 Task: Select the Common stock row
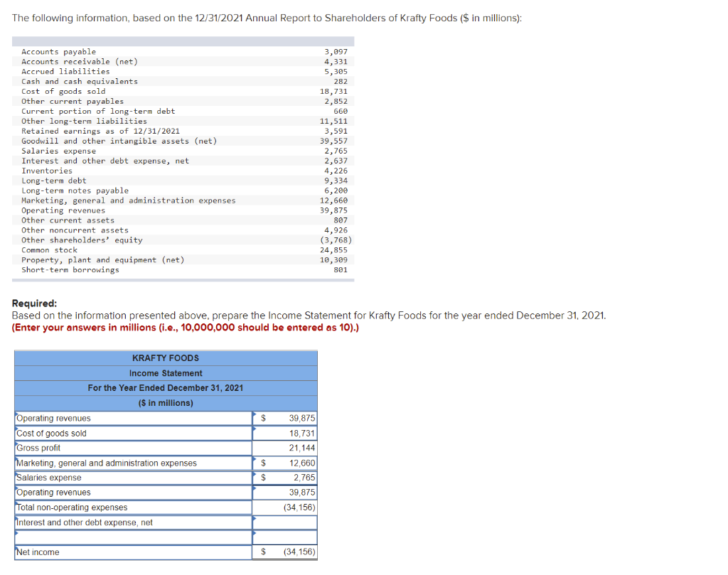183,249
